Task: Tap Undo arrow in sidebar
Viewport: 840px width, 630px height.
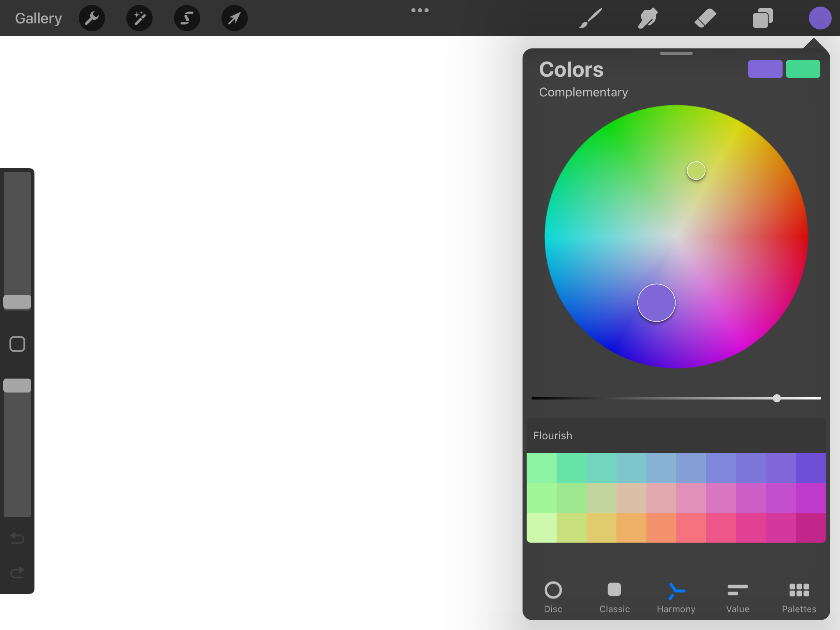Action: pos(17,538)
